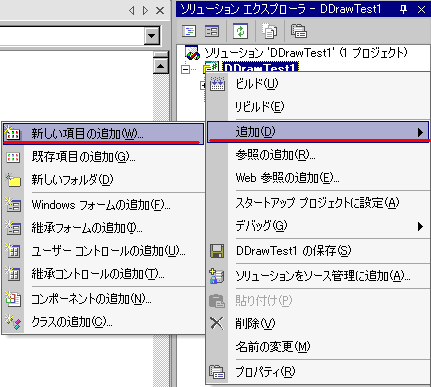Collapse the DDrawTest1 project tree node
Image resolution: width=431 pixels, height=387 pixels.
tap(185, 69)
